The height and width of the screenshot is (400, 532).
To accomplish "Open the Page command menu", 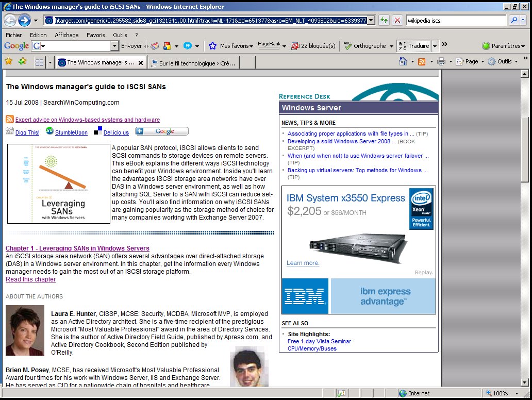I will 470,61.
